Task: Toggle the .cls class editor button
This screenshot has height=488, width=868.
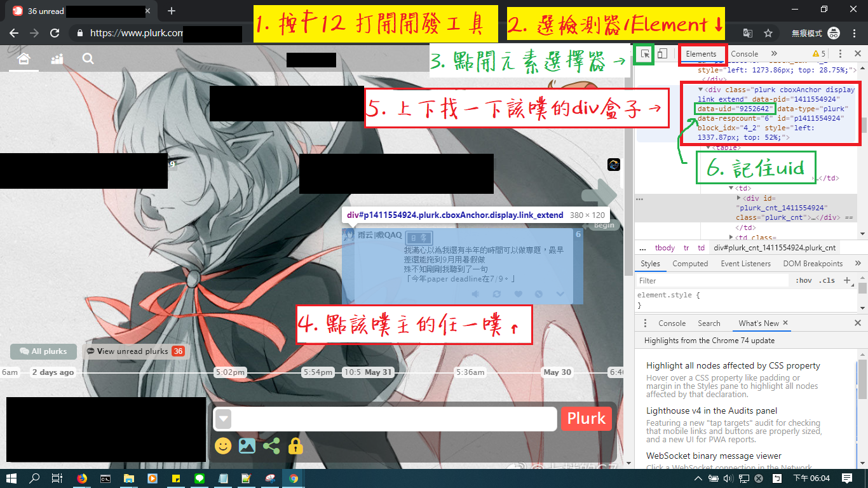Action: click(x=827, y=280)
